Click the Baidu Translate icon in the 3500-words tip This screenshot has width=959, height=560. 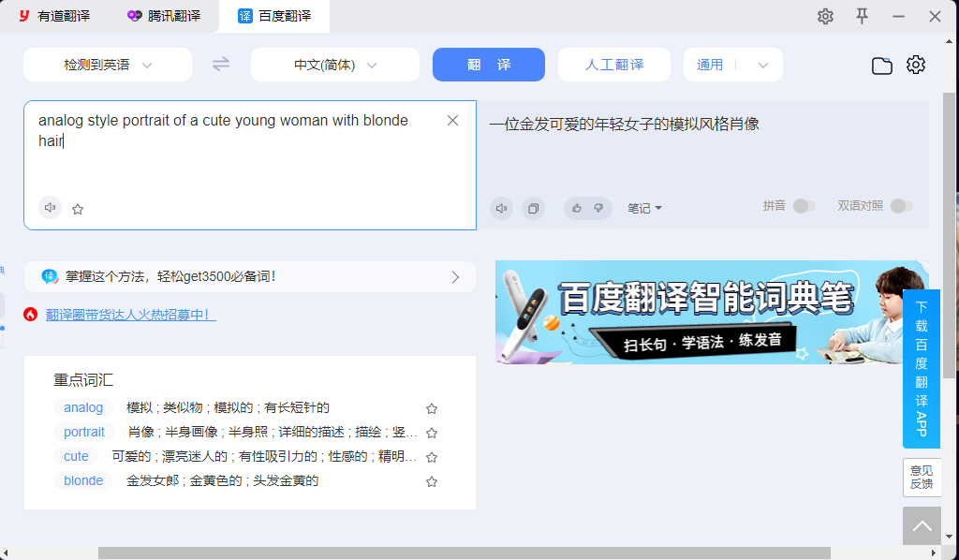coord(50,276)
